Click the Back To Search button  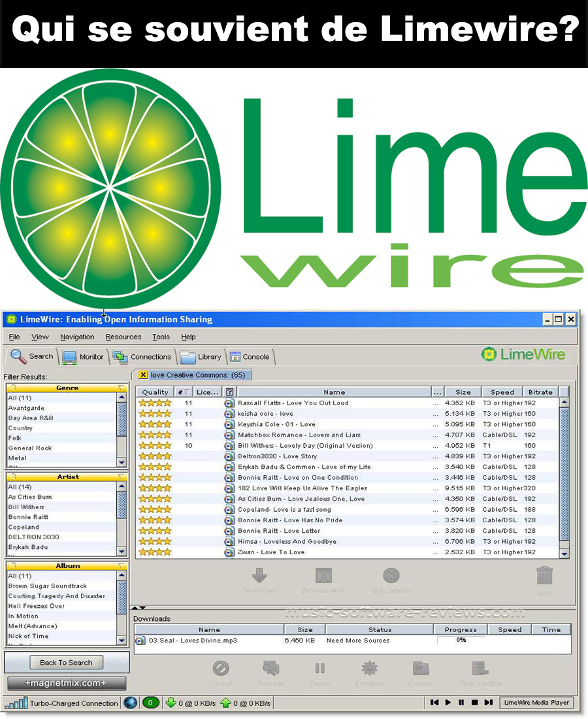coord(66,662)
